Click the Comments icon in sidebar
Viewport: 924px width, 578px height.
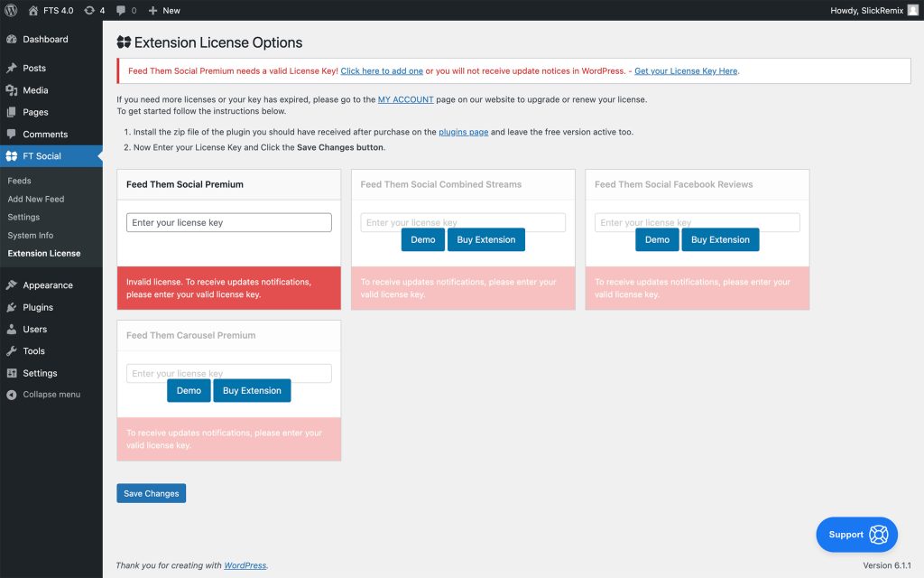click(11, 134)
